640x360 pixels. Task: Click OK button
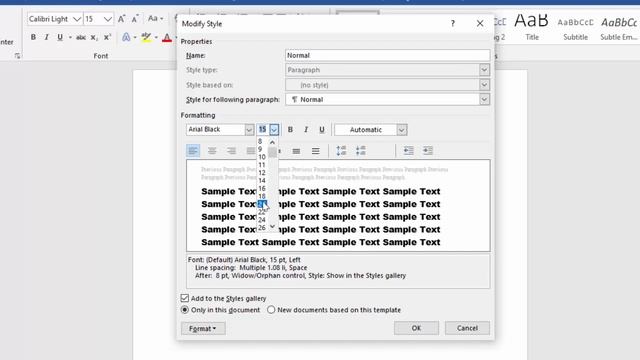click(x=416, y=328)
